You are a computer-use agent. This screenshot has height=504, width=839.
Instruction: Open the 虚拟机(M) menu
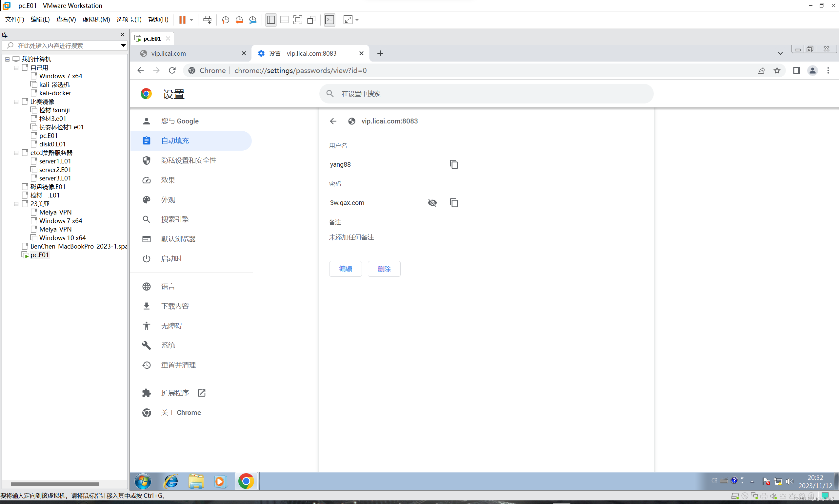96,20
